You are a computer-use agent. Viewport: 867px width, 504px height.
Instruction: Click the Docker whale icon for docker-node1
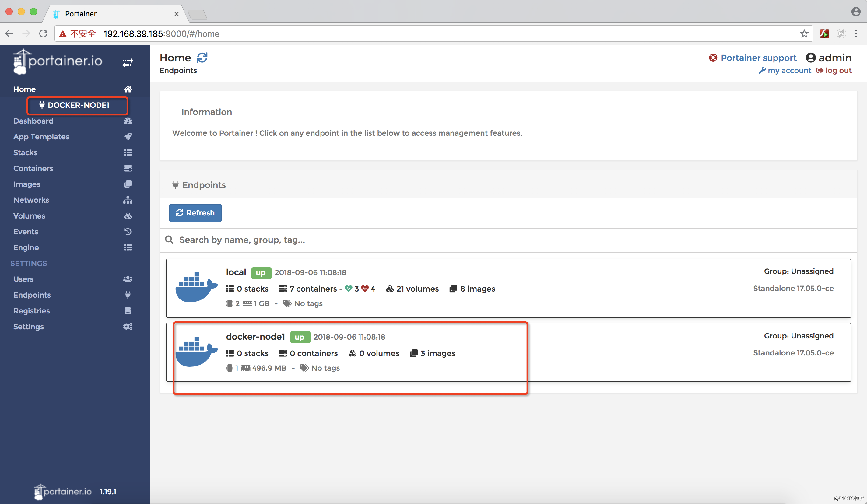point(196,352)
